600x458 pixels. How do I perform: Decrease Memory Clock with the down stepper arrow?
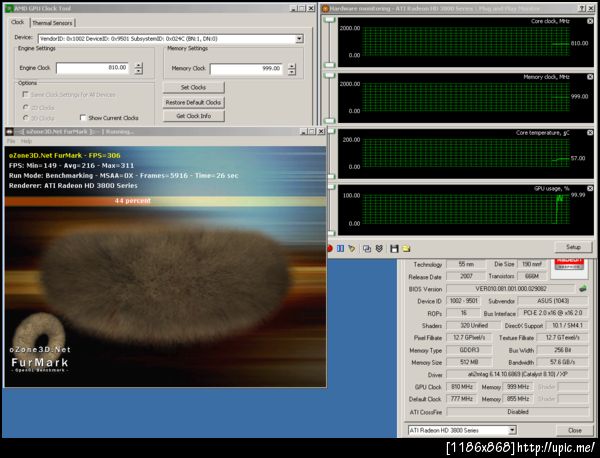pyautogui.click(x=292, y=72)
